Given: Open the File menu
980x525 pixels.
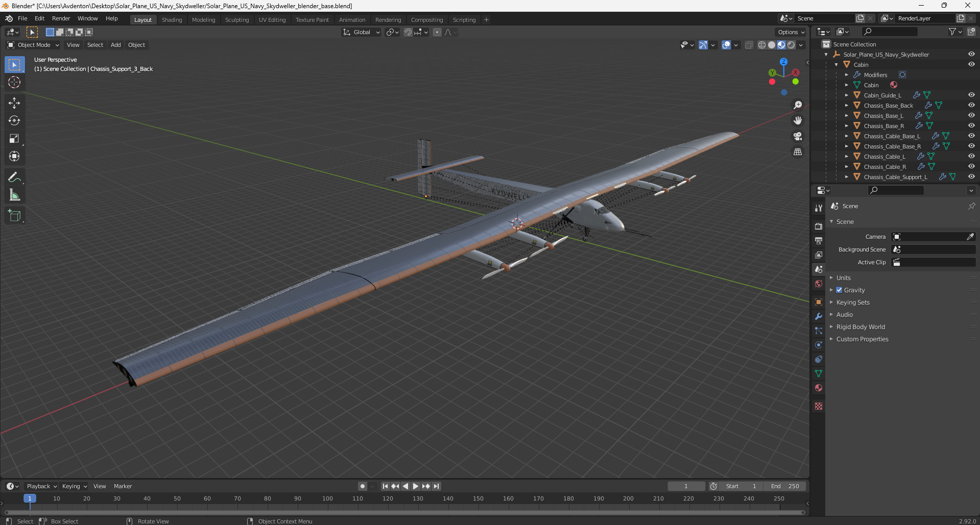Looking at the screenshot, I should click(x=22, y=18).
